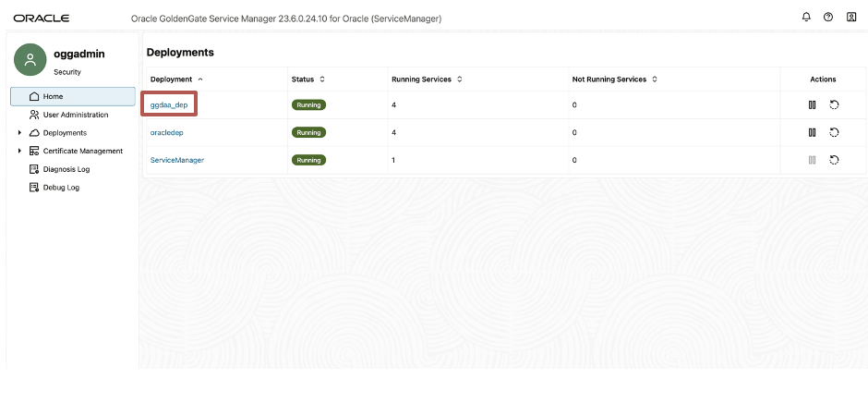Click the Deployments cloud icon in sidebar

[x=34, y=133]
